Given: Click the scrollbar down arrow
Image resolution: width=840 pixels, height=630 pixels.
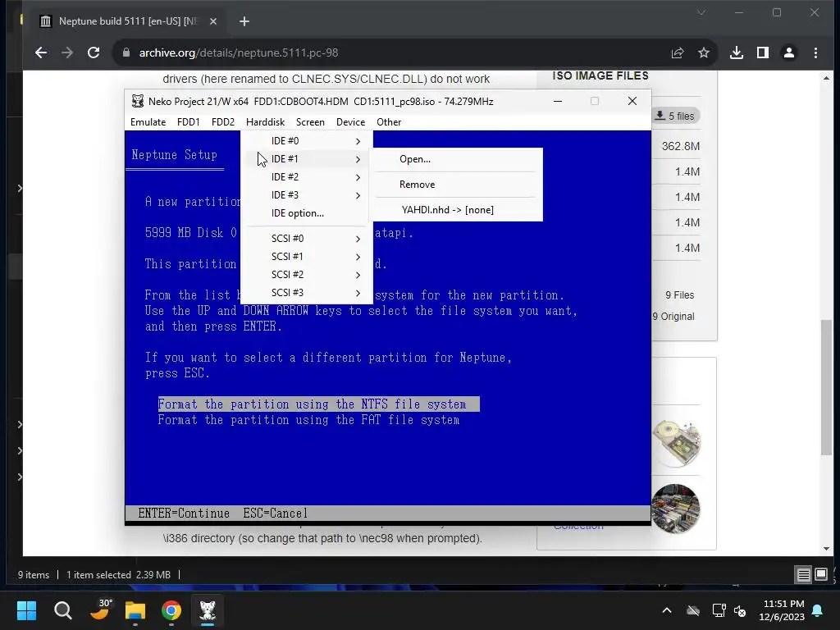Looking at the screenshot, I should [826, 549].
